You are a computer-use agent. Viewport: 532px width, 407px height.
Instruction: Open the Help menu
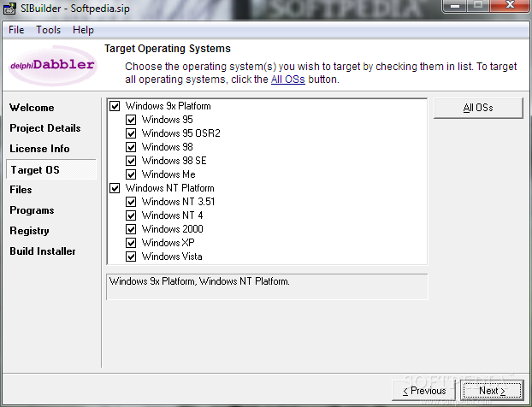pyautogui.click(x=83, y=30)
